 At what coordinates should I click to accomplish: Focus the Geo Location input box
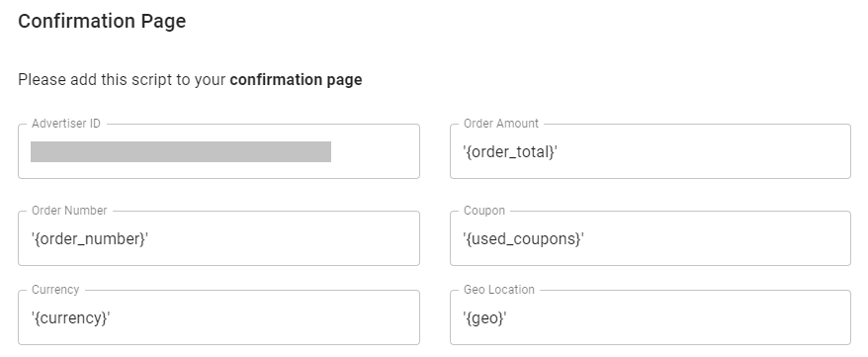[x=650, y=317]
